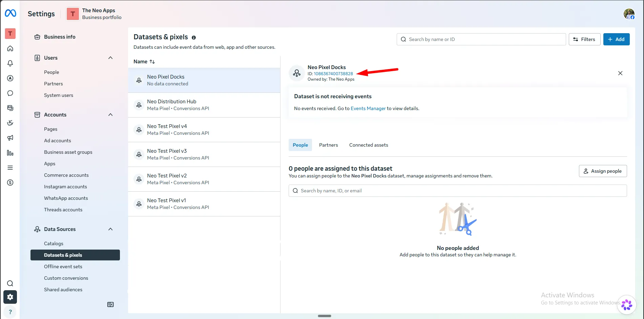
Task: Open Threads accounts
Action: [x=63, y=210]
